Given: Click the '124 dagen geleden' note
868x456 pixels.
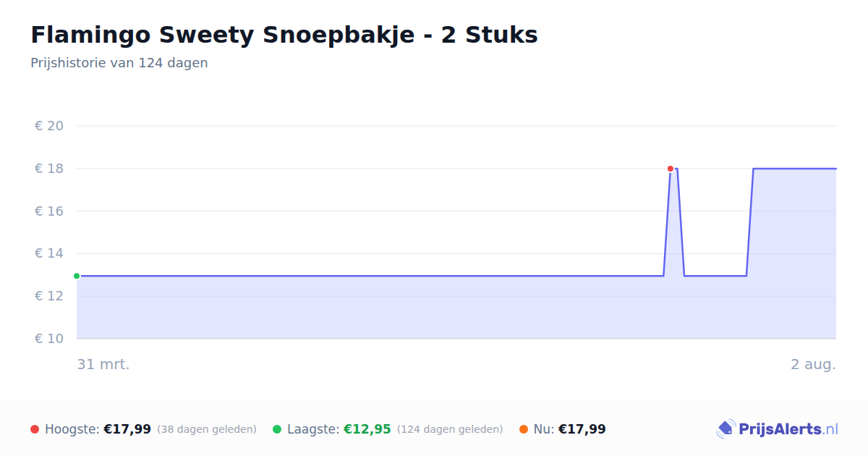Looking at the screenshot, I should pos(450,429).
